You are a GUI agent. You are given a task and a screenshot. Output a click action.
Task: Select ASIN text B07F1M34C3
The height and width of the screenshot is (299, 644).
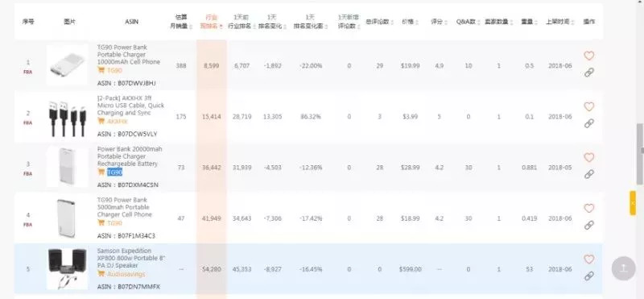(136, 236)
